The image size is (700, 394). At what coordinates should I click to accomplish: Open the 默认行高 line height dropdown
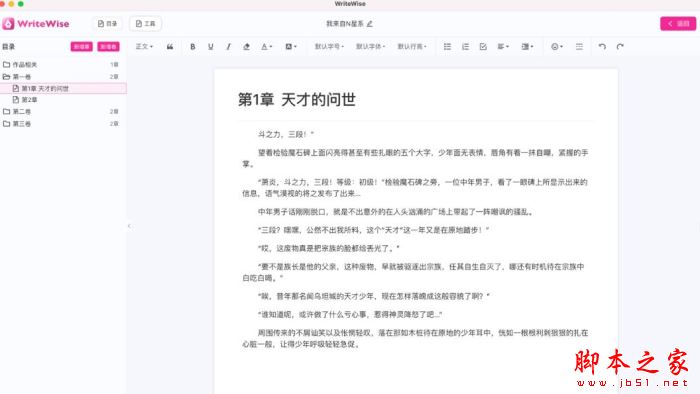point(412,46)
